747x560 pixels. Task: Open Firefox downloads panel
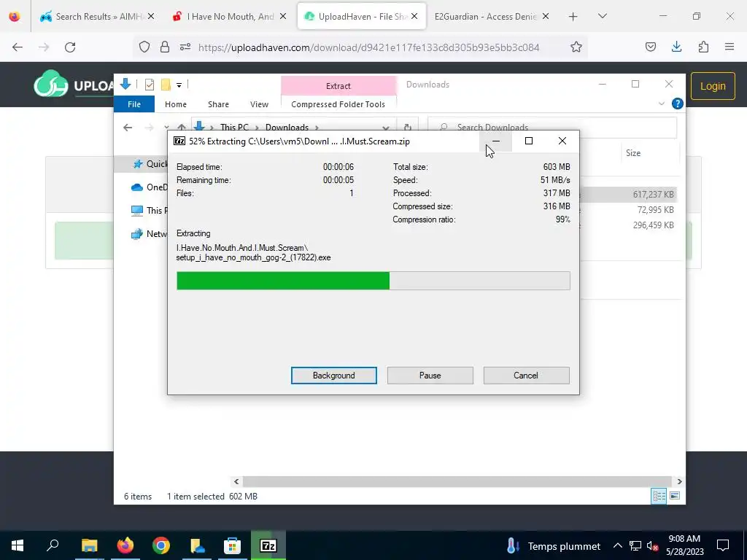click(676, 47)
